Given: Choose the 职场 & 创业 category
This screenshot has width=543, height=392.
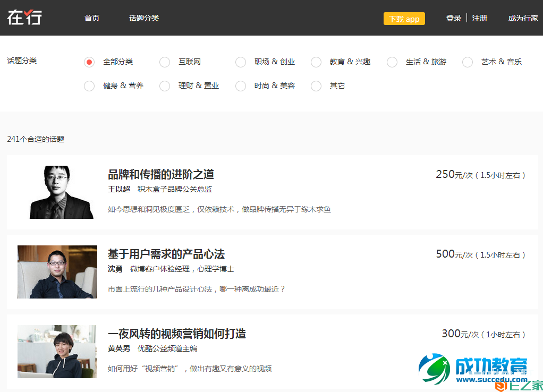Looking at the screenshot, I should pyautogui.click(x=240, y=62).
